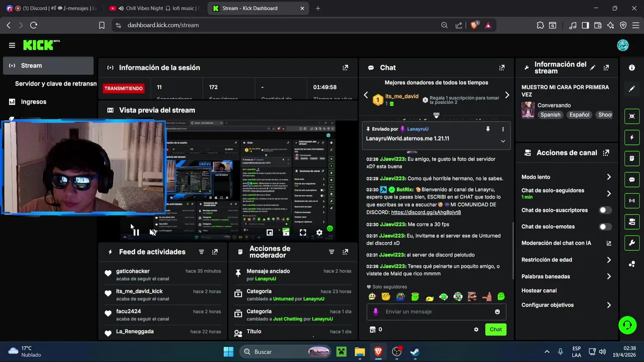
Task: Enter fullscreen on stream preview
Action: (x=303, y=233)
